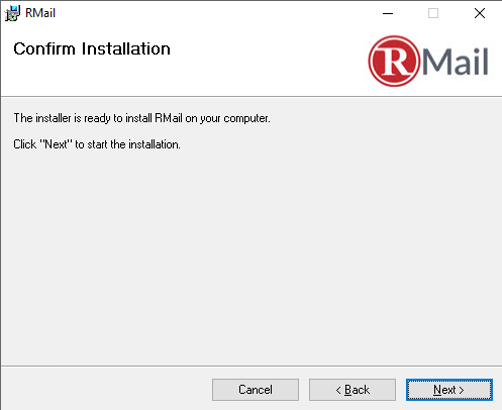
Task: Close the RMail installer window
Action: [x=480, y=13]
